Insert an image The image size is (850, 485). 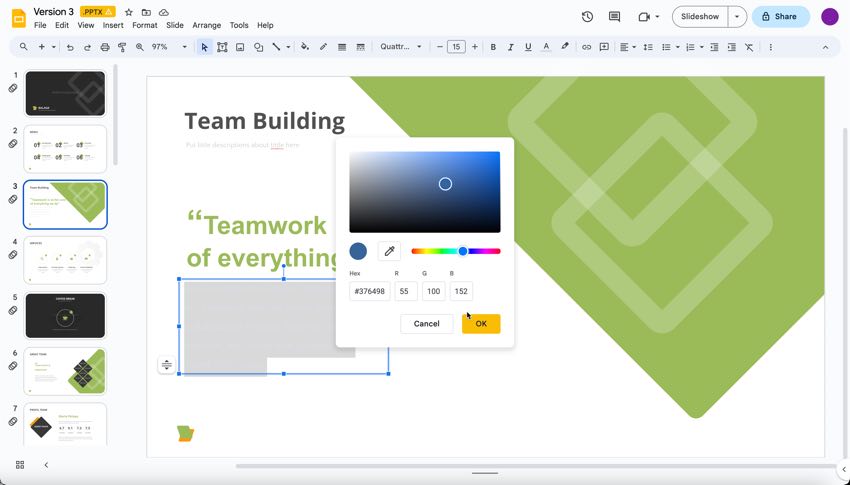click(240, 47)
